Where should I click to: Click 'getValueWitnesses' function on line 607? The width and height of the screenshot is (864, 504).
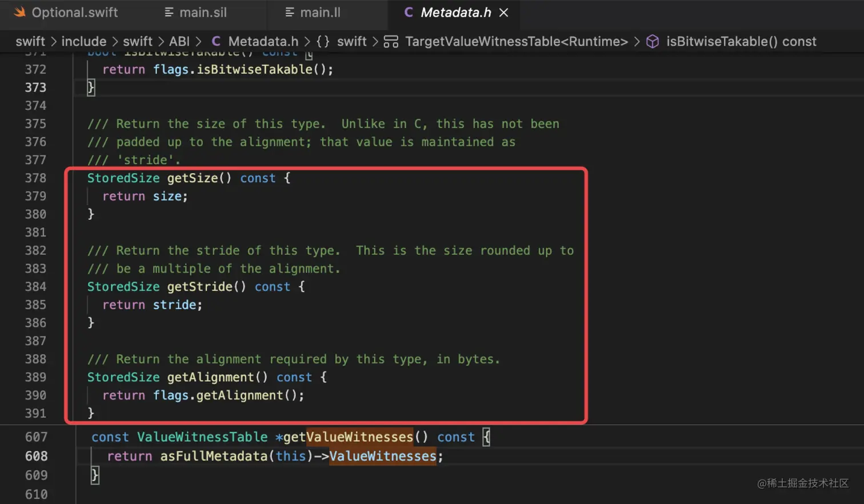[348, 437]
